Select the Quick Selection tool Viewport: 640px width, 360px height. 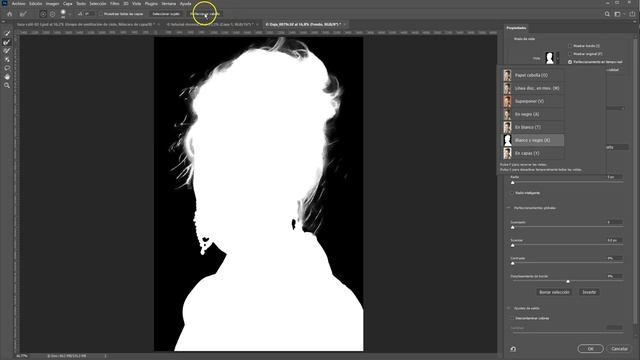tap(7, 33)
